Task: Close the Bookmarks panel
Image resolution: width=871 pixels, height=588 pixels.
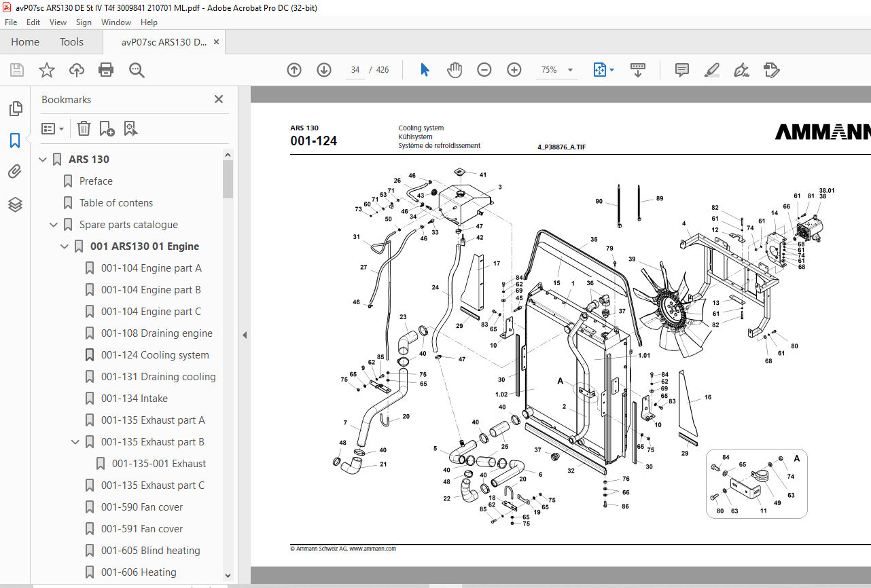Action: coord(219,99)
